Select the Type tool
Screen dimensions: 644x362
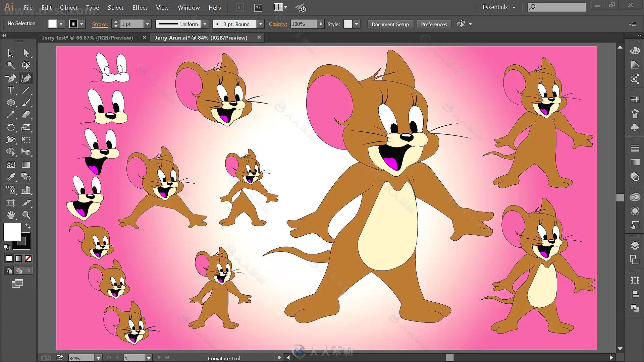point(11,90)
